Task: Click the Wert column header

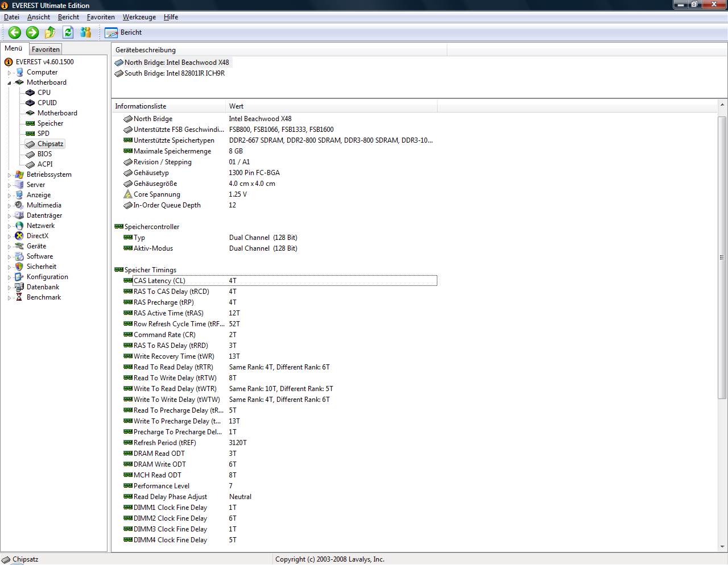Action: (332, 106)
